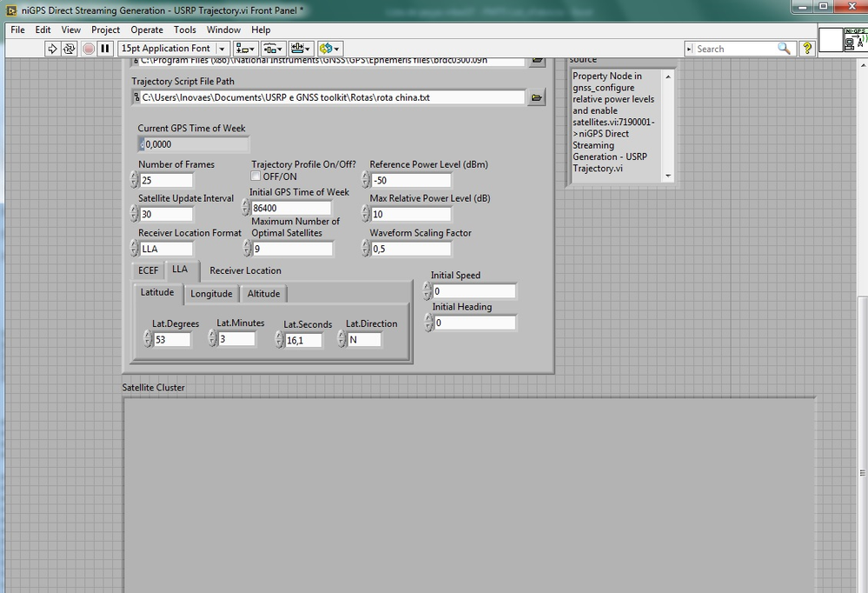This screenshot has width=868, height=593.
Task: Click the Initial Speed stepper arrows
Action: point(427,290)
